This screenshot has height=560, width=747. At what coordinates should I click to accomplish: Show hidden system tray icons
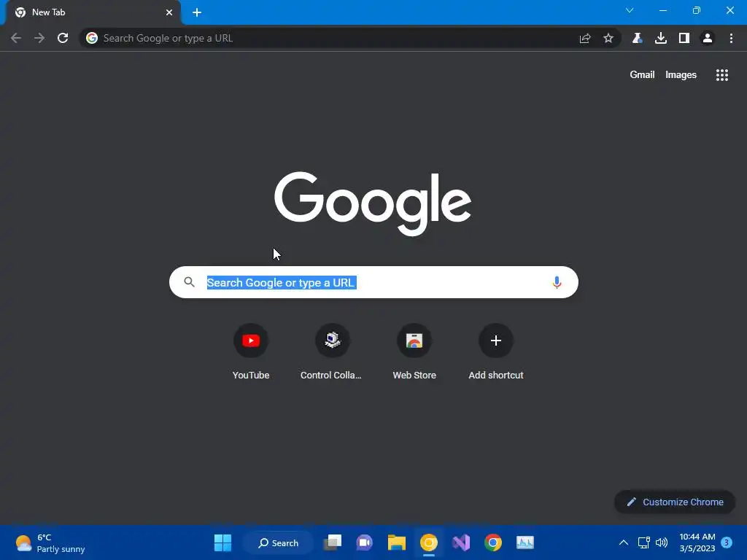(623, 542)
